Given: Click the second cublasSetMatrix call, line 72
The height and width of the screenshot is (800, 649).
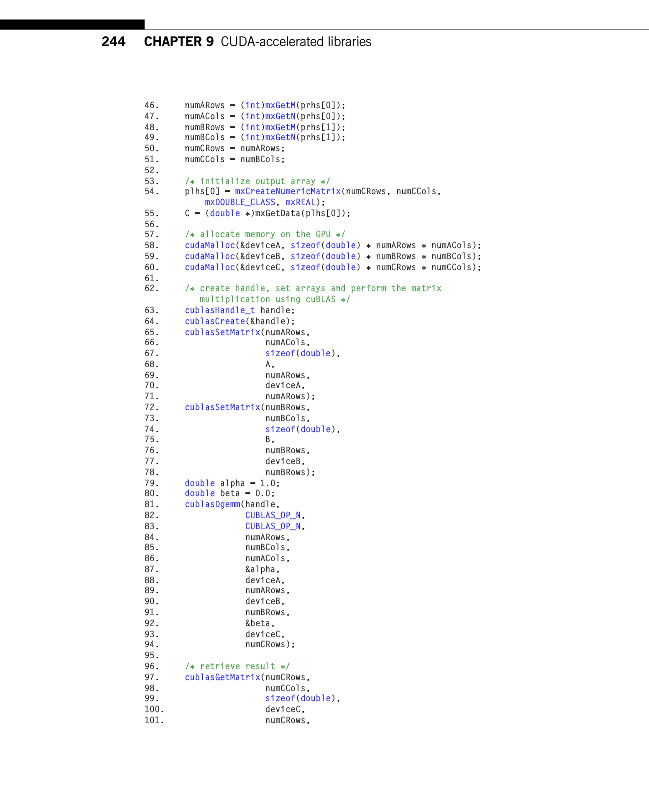Looking at the screenshot, I should click(222, 406).
